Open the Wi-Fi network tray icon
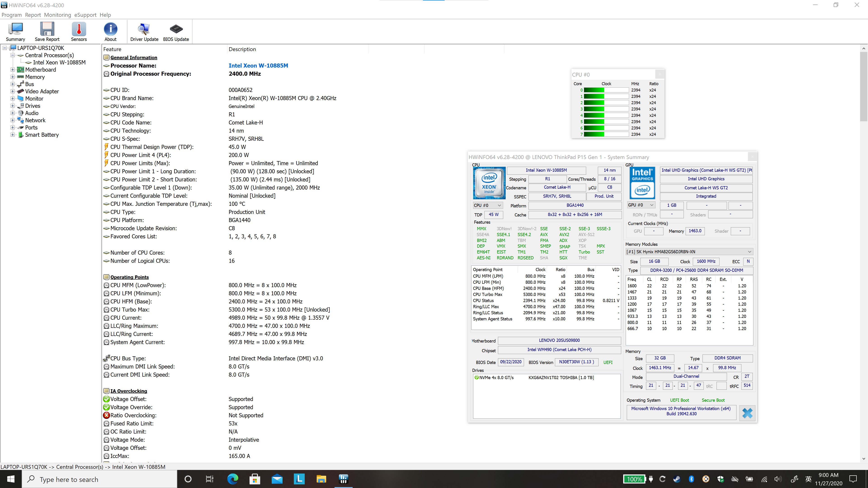Screen dimensions: 868x488 click(x=764, y=479)
